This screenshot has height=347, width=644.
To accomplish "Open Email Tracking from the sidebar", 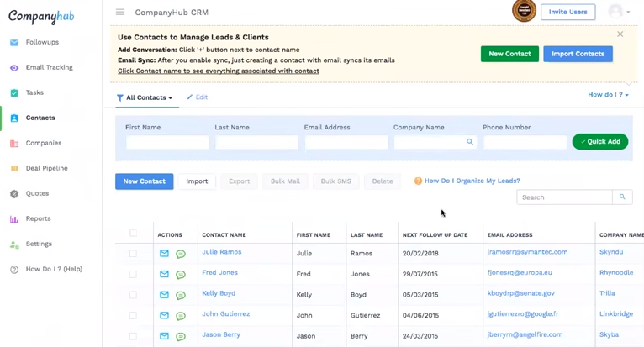I will pyautogui.click(x=49, y=67).
